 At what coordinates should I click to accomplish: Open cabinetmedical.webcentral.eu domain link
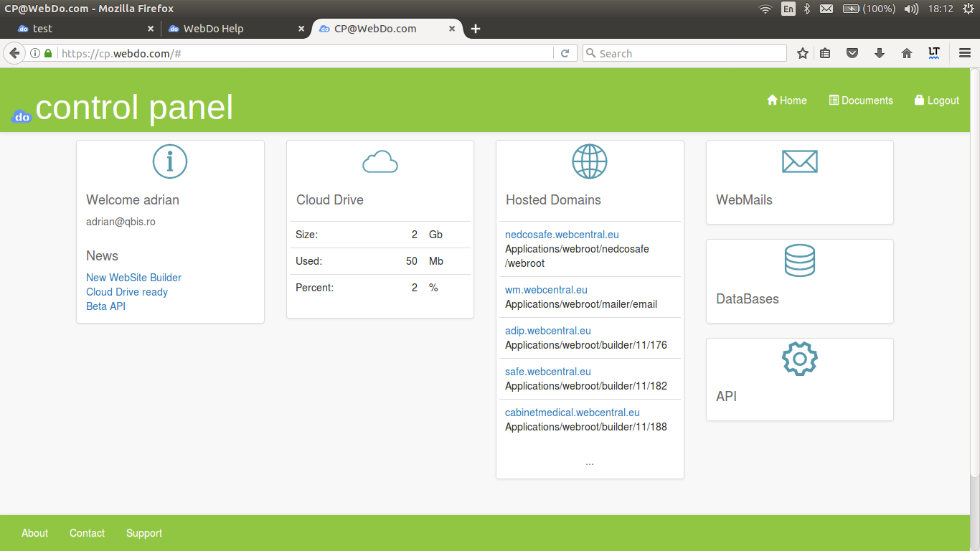click(573, 413)
